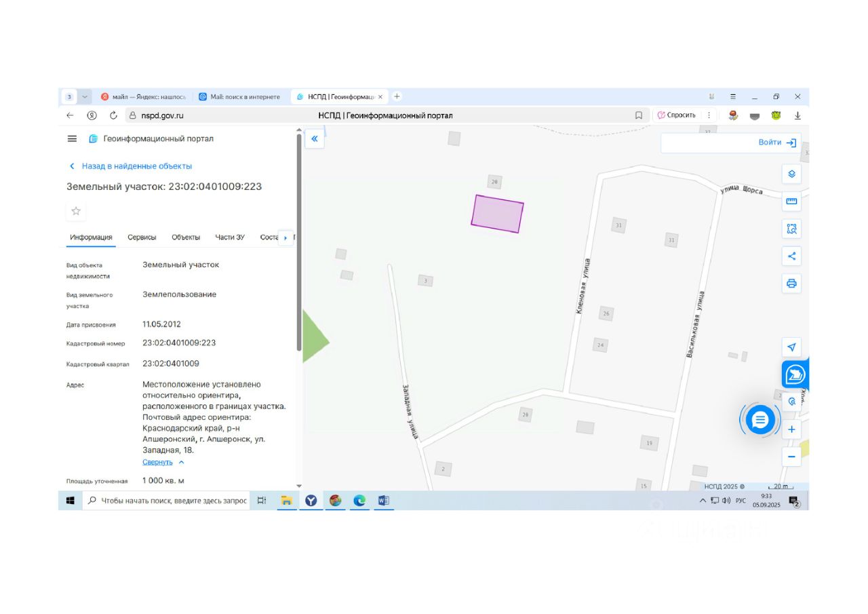
Task: Open Word from the taskbar
Action: click(383, 501)
